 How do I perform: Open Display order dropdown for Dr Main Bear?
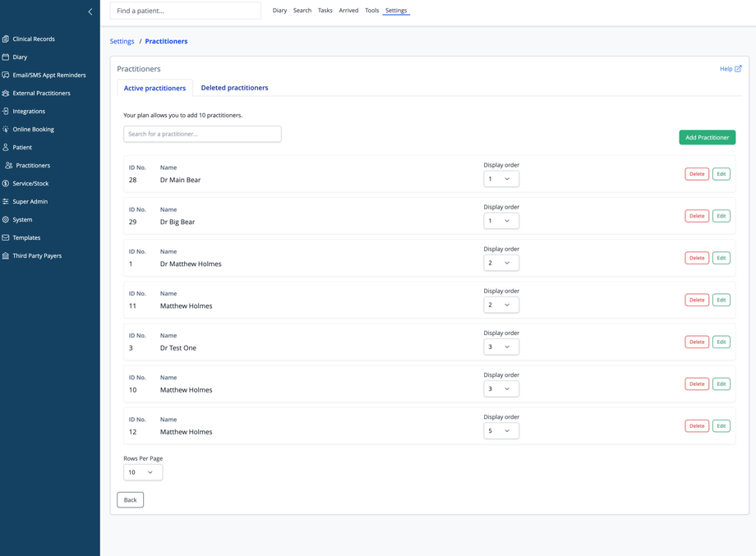(500, 179)
